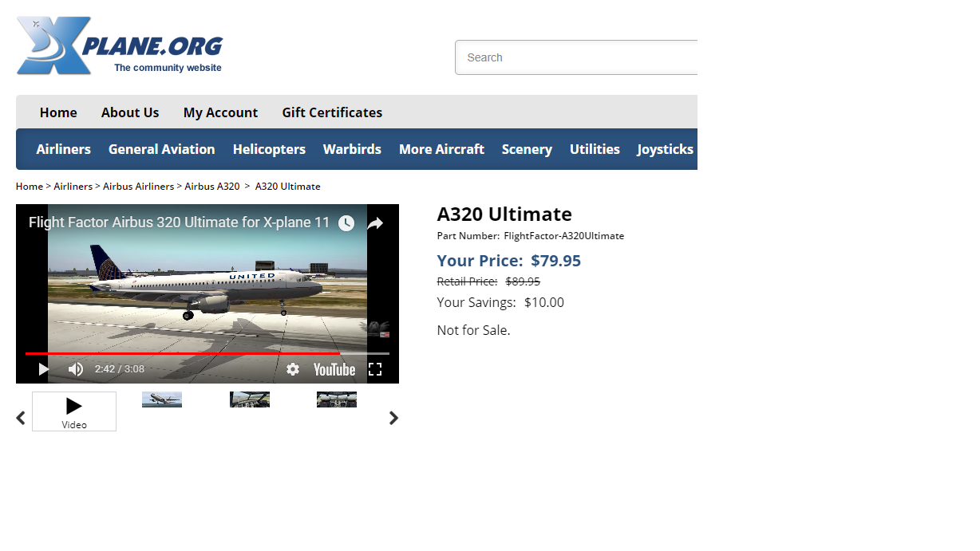Open video on YouTube logo
This screenshot has width=980, height=551.
[334, 369]
